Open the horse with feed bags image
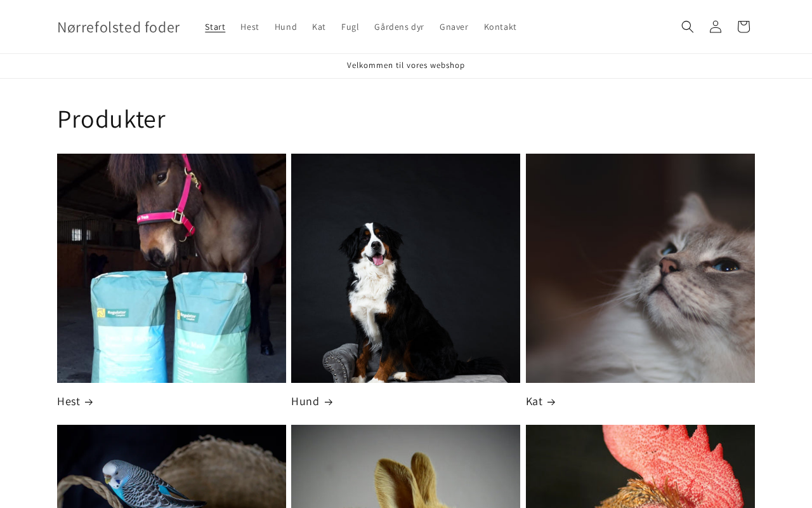 (171, 268)
